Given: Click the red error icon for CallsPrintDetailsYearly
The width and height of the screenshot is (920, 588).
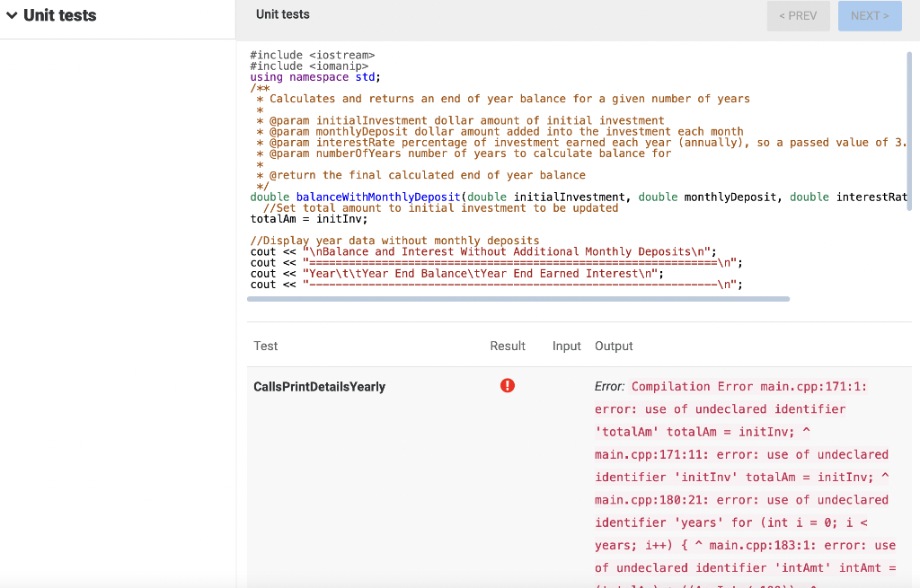Looking at the screenshot, I should pos(508,385).
